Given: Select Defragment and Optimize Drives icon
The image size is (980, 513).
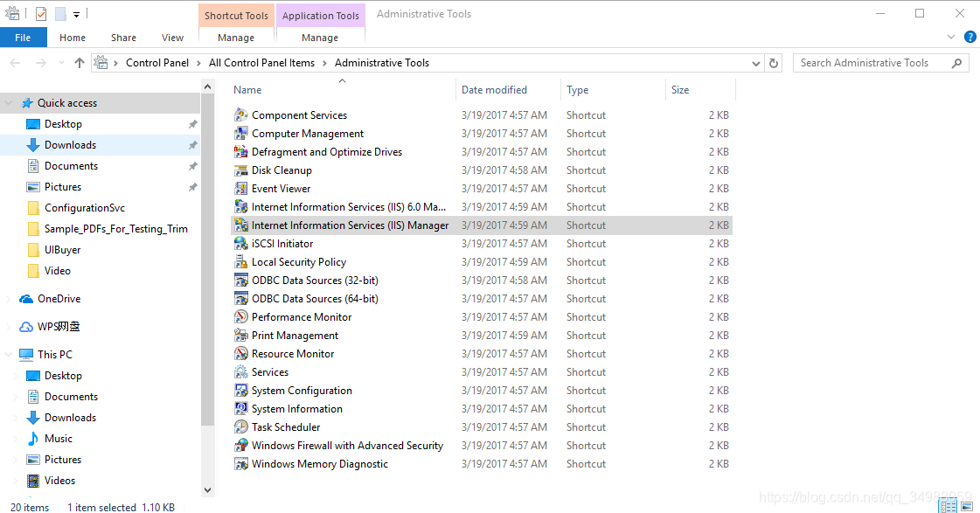Looking at the screenshot, I should pyautogui.click(x=240, y=152).
